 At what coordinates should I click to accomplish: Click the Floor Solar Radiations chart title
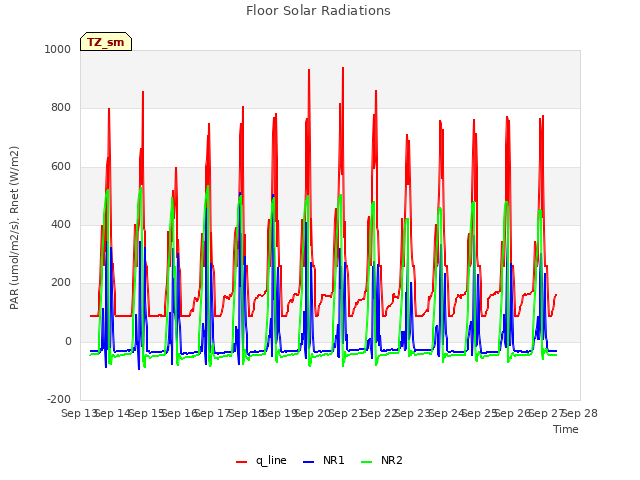coord(318,11)
